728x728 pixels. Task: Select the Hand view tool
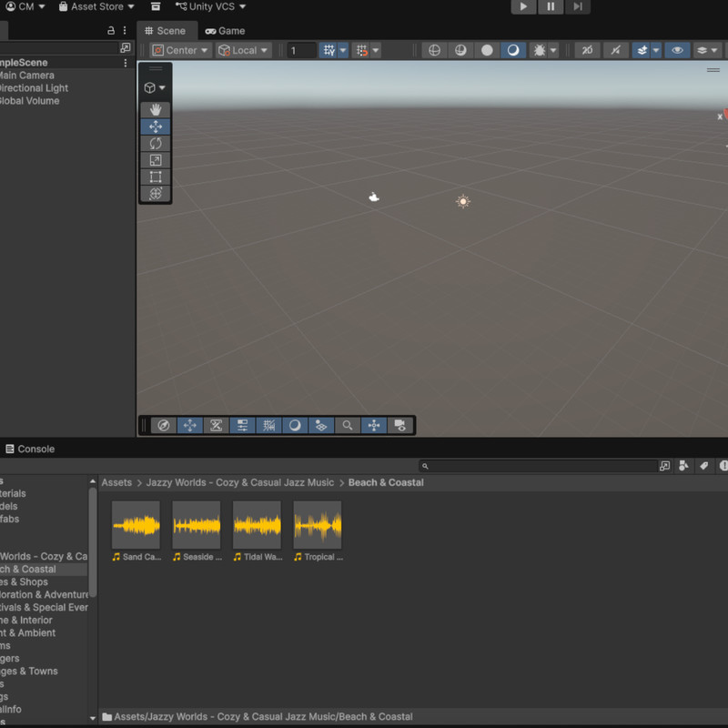pyautogui.click(x=155, y=110)
